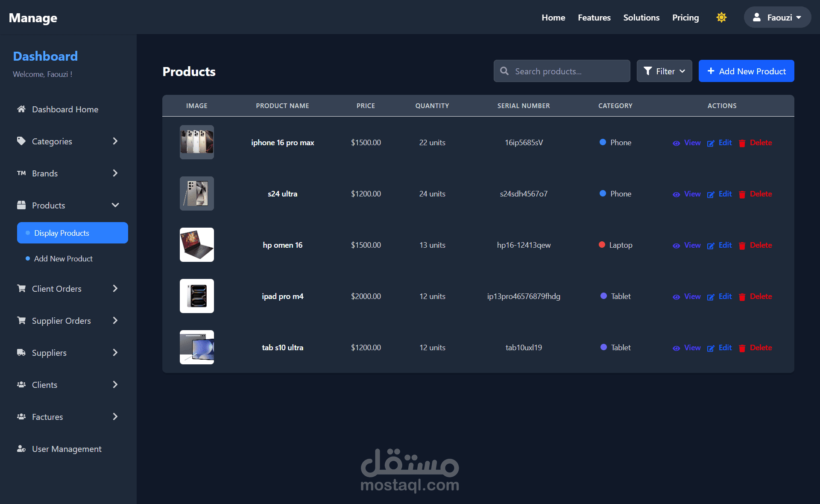
Task: Click the Categories tag icon in sidebar
Action: pos(21,141)
